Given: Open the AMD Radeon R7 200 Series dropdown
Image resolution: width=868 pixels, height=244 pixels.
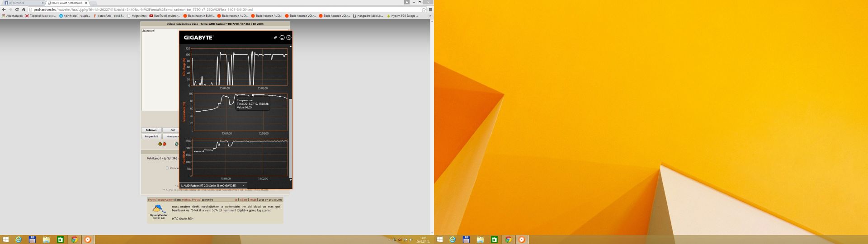Looking at the screenshot, I should (213, 185).
